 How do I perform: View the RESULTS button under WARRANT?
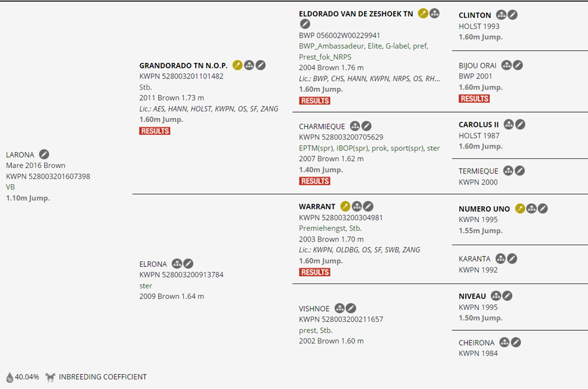click(314, 272)
